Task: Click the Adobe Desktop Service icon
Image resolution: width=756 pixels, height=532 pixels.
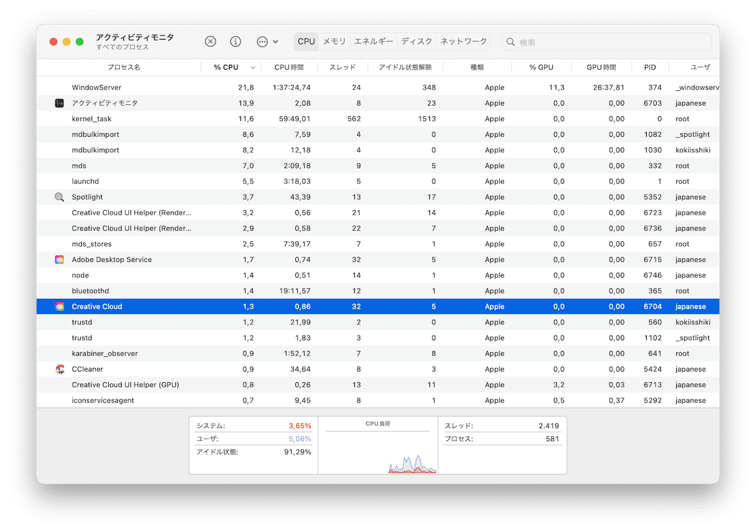Action: pyautogui.click(x=59, y=260)
